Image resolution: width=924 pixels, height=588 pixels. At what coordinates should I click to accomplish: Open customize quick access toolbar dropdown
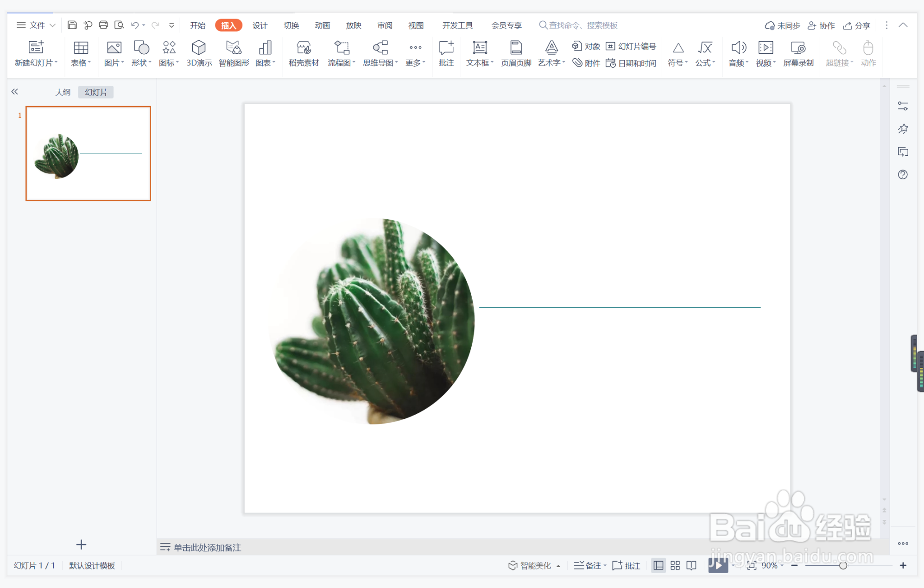(171, 25)
